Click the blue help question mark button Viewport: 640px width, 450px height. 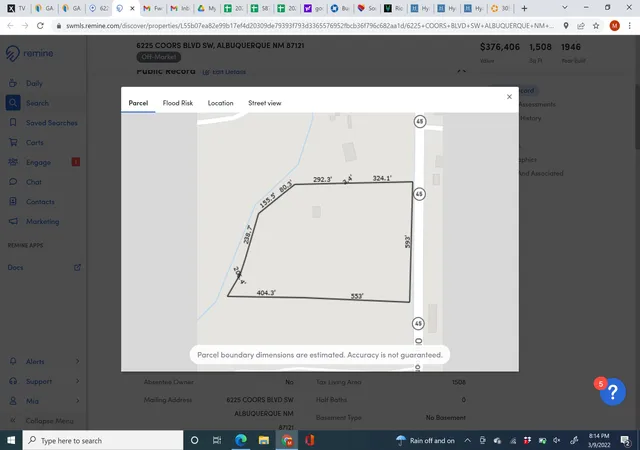click(x=613, y=392)
